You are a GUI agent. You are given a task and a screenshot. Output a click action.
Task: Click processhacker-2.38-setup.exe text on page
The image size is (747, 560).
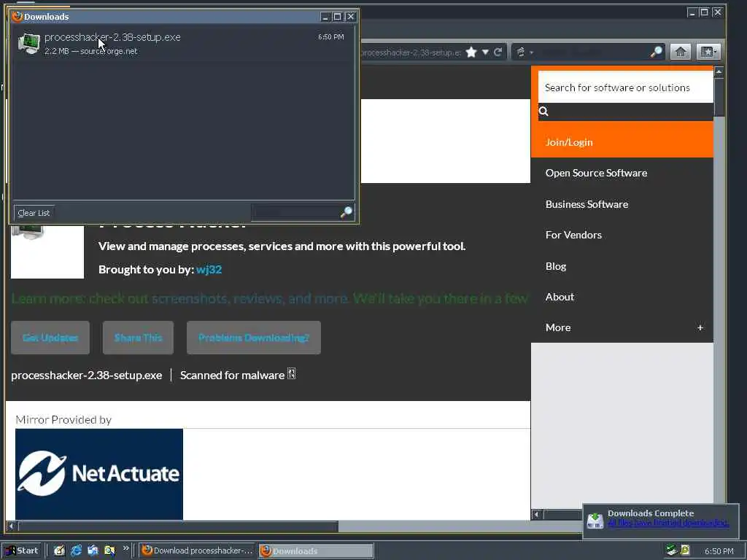pyautogui.click(x=87, y=376)
